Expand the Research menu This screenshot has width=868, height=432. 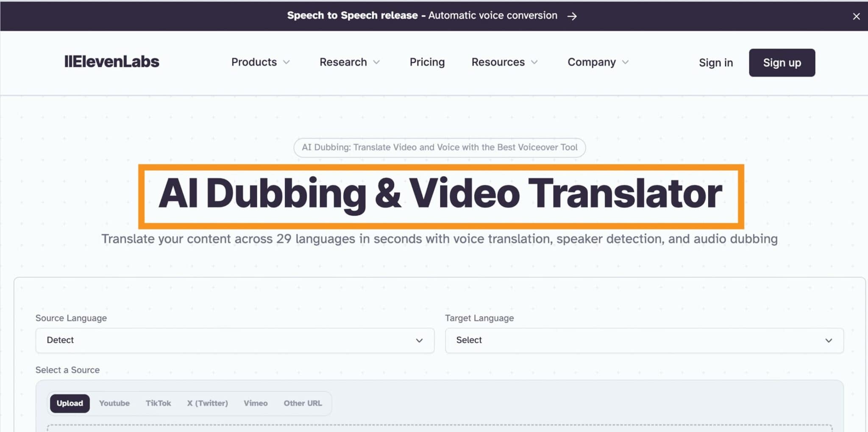tap(349, 62)
